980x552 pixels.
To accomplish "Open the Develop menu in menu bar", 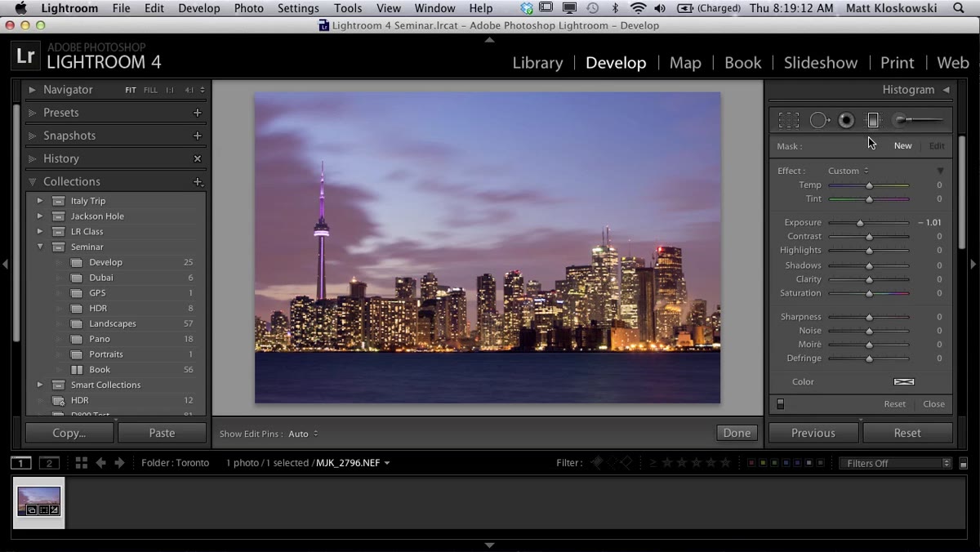I will coord(199,8).
